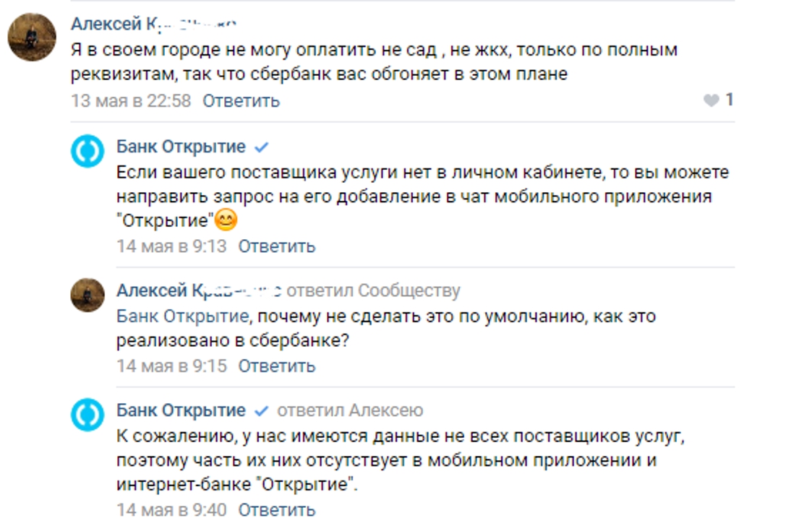
Task: Open the '14 мая в 9:13' timestamp link
Action: [x=171, y=246]
